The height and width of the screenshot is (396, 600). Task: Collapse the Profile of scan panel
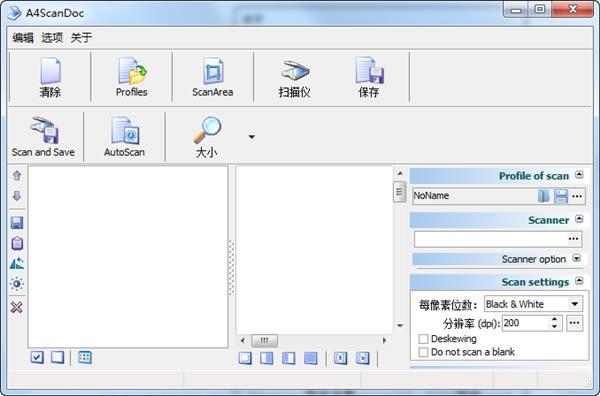[x=579, y=175]
